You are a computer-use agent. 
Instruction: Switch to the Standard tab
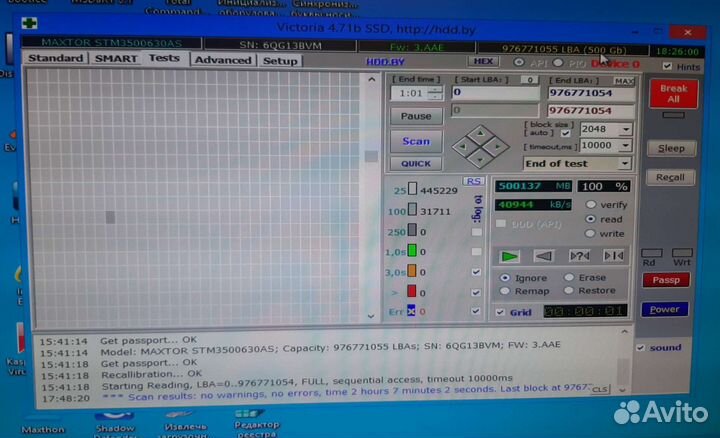point(55,58)
